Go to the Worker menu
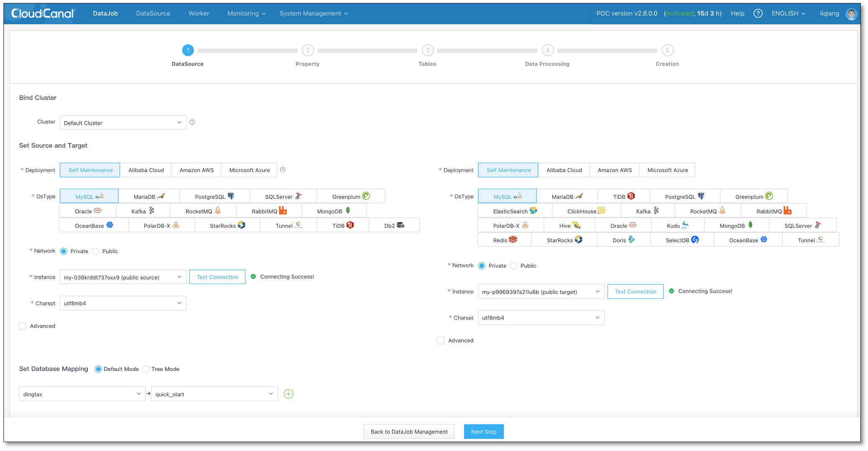868x451 pixels. tap(199, 13)
